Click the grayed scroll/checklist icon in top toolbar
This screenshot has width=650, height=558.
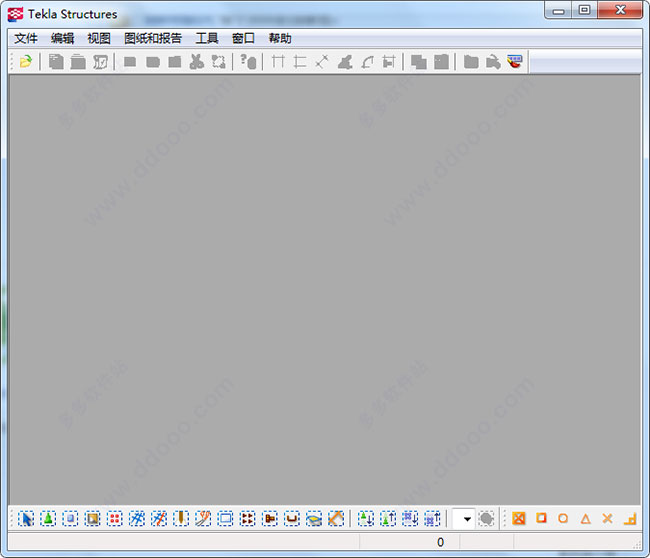100,62
